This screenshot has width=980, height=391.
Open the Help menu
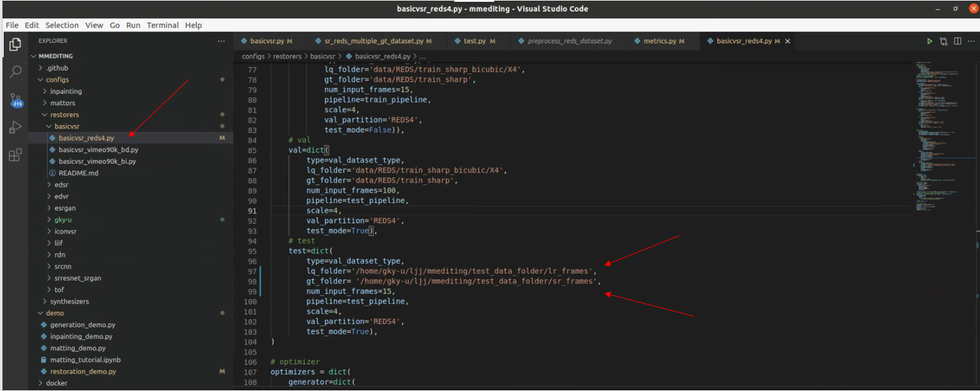click(x=193, y=25)
